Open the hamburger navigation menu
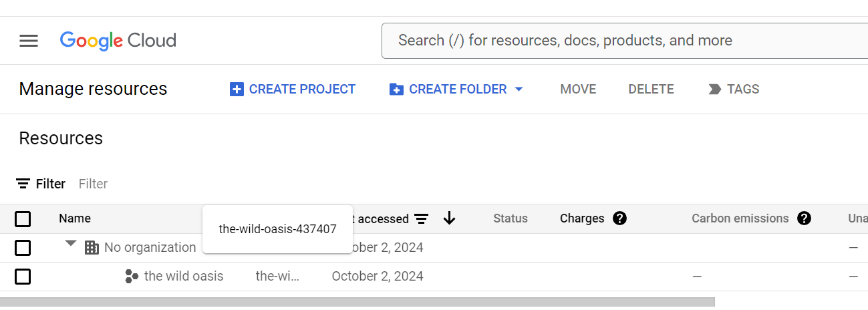Screen dimensions: 868x310 29,41
